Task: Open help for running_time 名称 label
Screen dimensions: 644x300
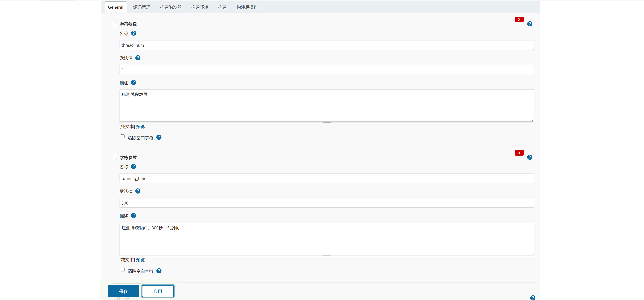Action: (133, 167)
